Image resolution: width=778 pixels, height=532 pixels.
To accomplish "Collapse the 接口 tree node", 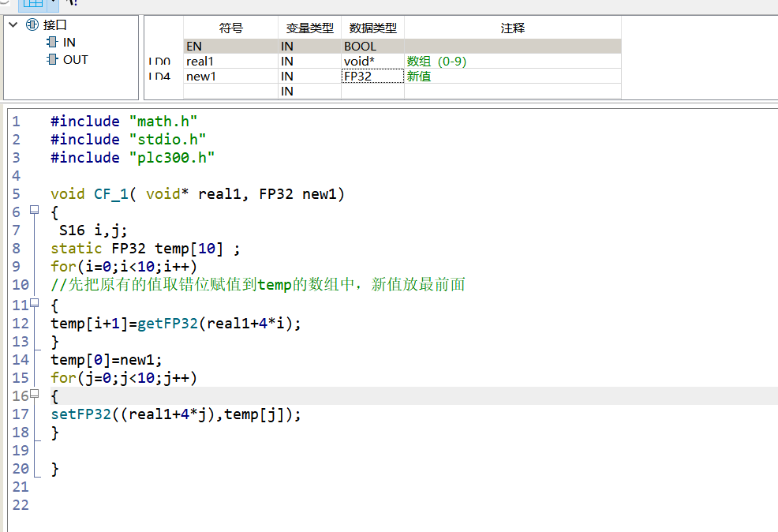I will [x=13, y=24].
